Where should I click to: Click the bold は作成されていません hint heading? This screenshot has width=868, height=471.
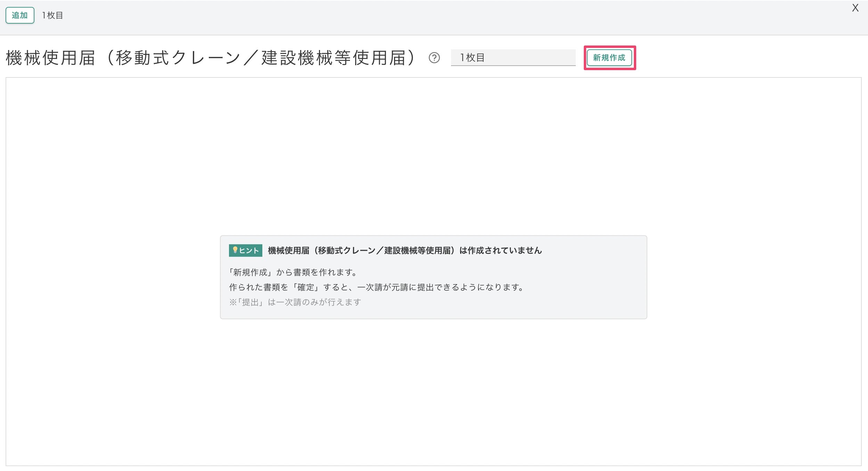(x=500, y=250)
